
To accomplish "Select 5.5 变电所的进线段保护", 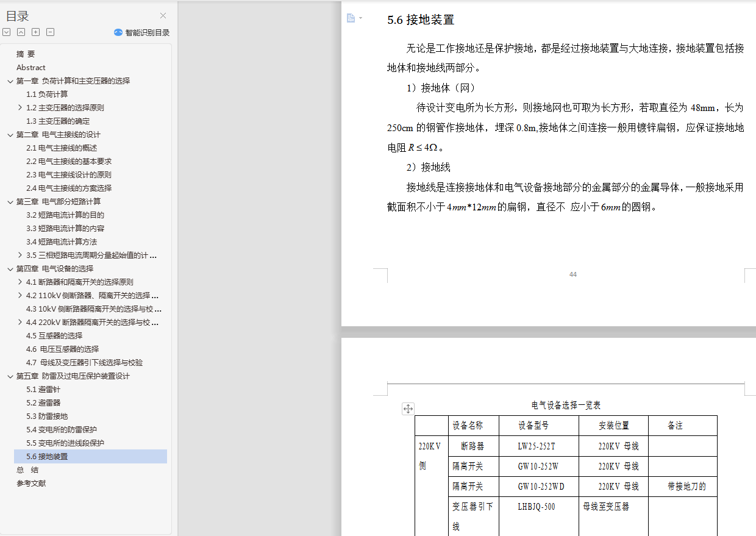I will [x=65, y=443].
